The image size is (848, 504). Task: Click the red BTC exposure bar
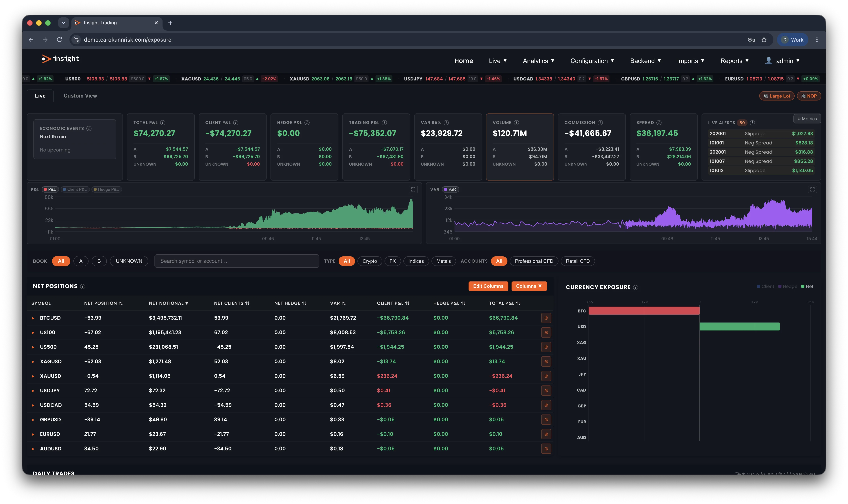644,311
